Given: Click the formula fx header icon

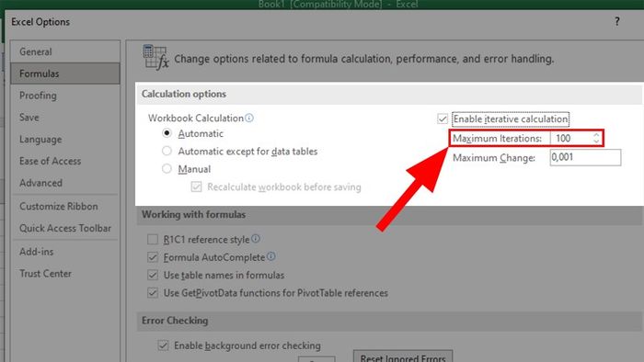Looking at the screenshot, I should (x=155, y=57).
